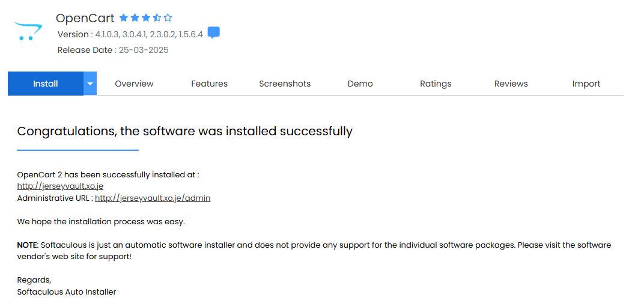Follow the jerseyvault.xo.je/admin administrative link
The width and height of the screenshot is (644, 303).
(153, 198)
